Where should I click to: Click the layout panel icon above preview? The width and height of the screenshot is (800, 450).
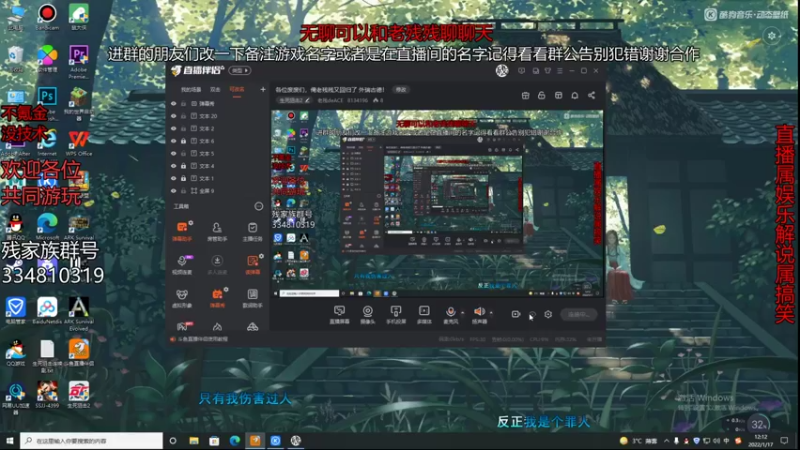click(558, 95)
